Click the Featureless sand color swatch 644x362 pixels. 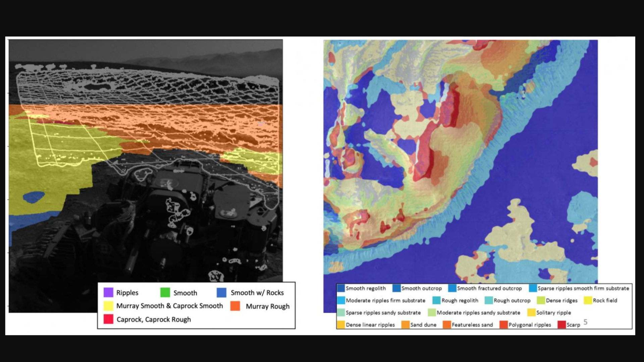click(x=447, y=324)
